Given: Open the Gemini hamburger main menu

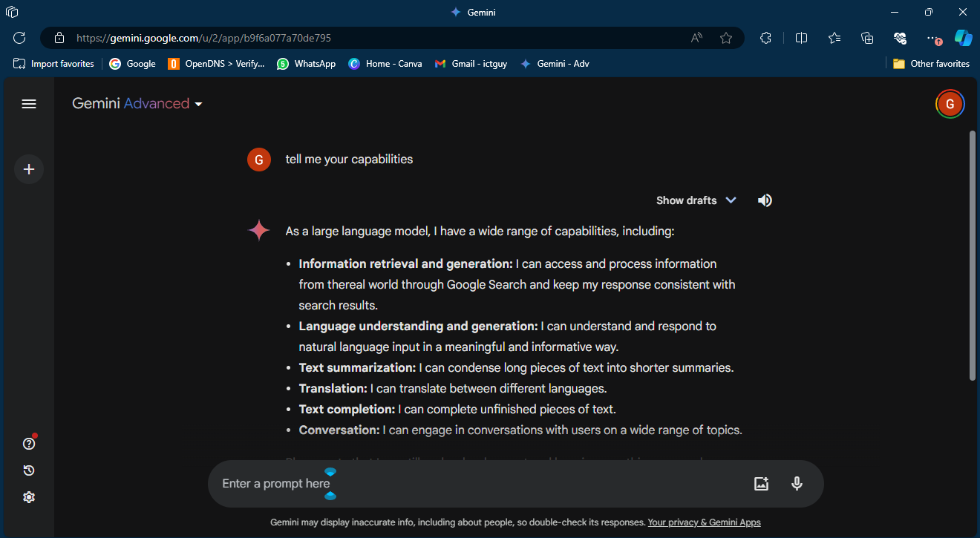Looking at the screenshot, I should click(29, 104).
